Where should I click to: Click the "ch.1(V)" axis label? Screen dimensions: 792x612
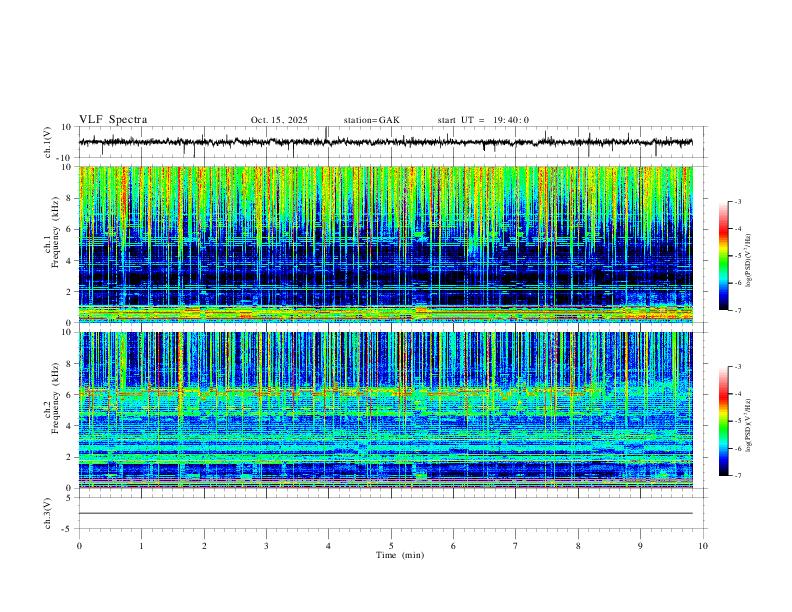click(48, 142)
